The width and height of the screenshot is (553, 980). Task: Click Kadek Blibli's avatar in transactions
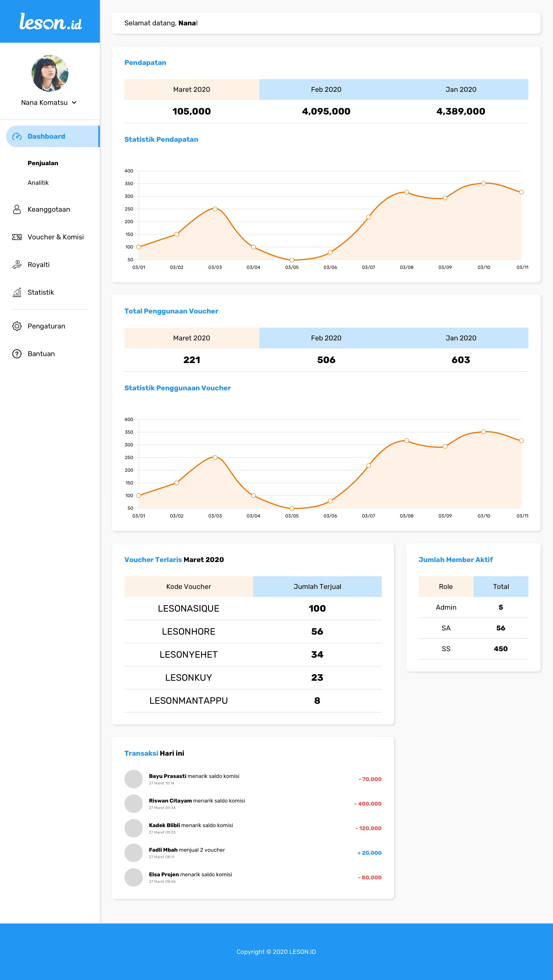(x=133, y=828)
